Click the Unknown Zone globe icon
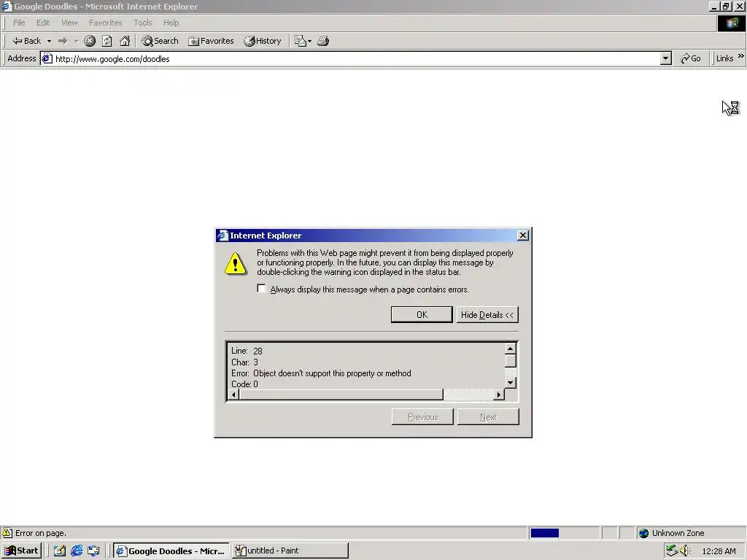 643,533
